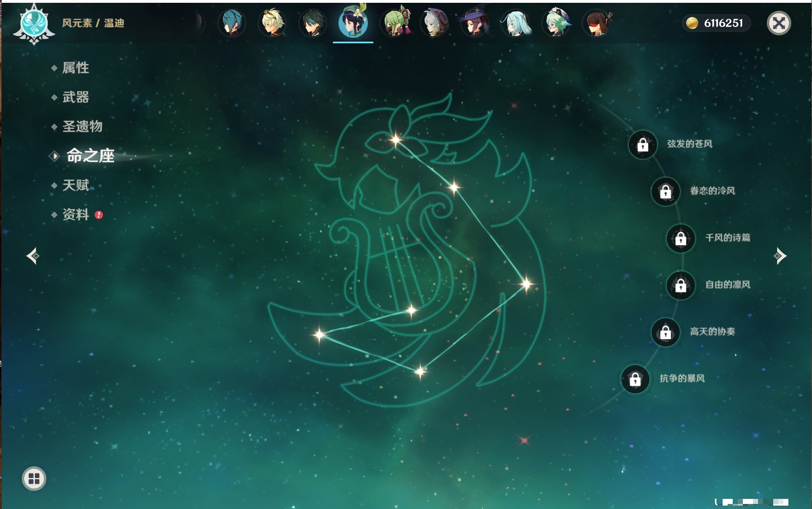Select the green ponytail masked character avatar

[x=395, y=22]
